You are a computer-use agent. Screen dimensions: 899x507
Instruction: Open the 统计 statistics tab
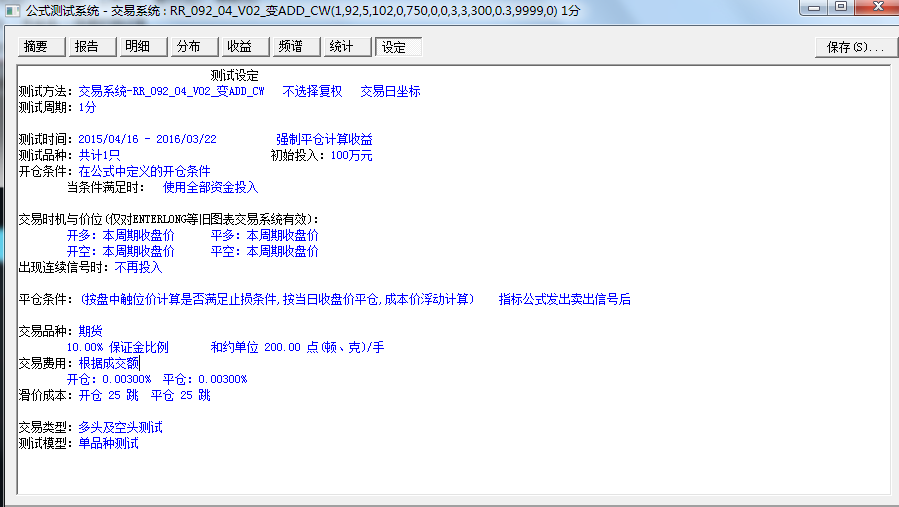tap(341, 47)
